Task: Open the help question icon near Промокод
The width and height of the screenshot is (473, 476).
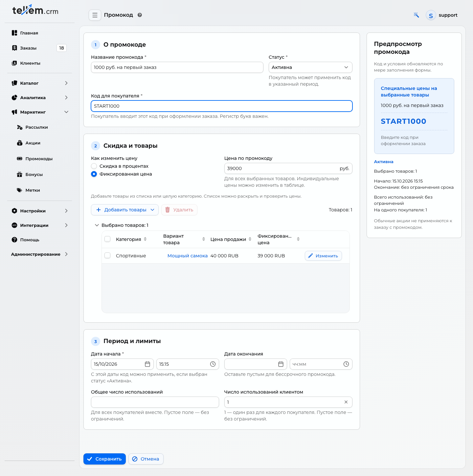Action: [x=140, y=15]
